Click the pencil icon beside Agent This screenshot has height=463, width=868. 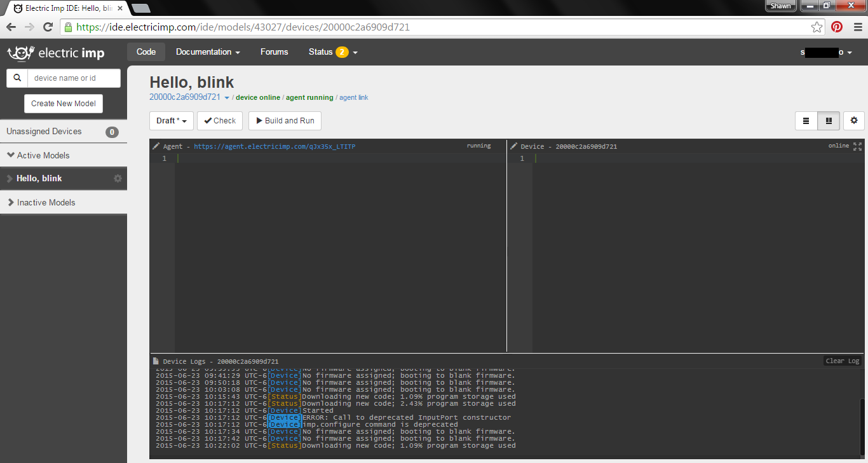pyautogui.click(x=156, y=146)
